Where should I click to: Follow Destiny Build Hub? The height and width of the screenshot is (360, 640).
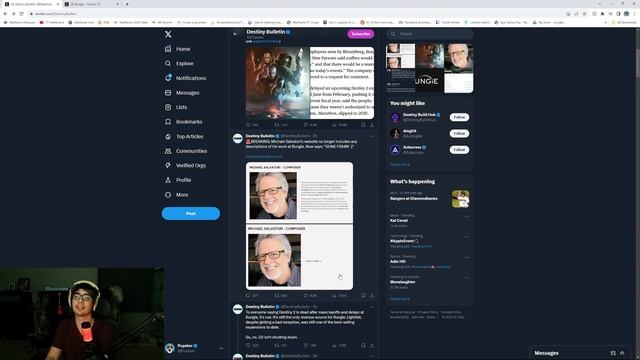(x=459, y=117)
